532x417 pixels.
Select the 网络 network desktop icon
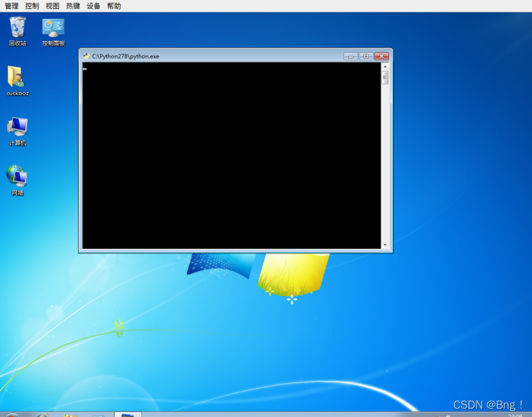pyautogui.click(x=18, y=181)
